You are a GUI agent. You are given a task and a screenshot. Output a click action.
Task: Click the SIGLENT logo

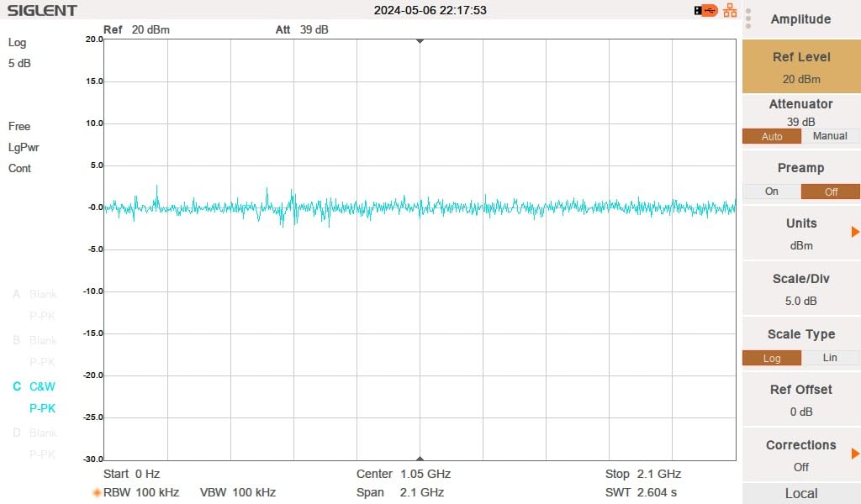pyautogui.click(x=42, y=11)
